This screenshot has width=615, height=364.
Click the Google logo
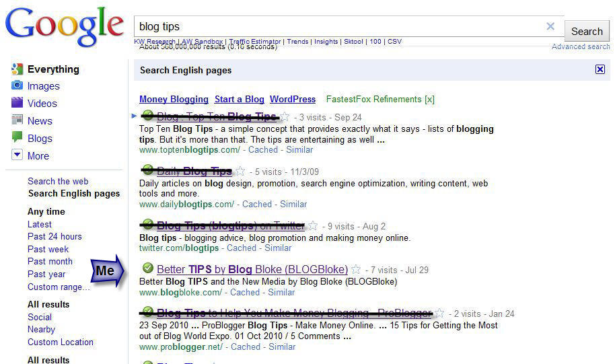point(65,27)
